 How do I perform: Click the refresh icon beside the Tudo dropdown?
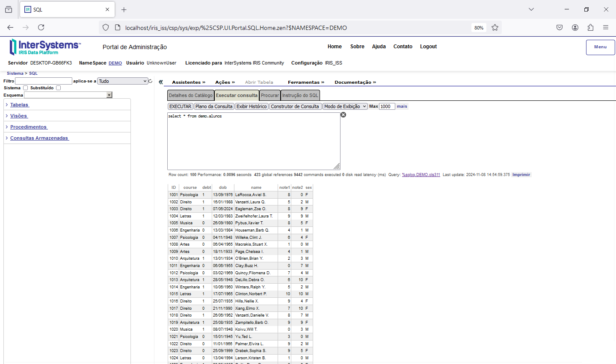point(151,81)
